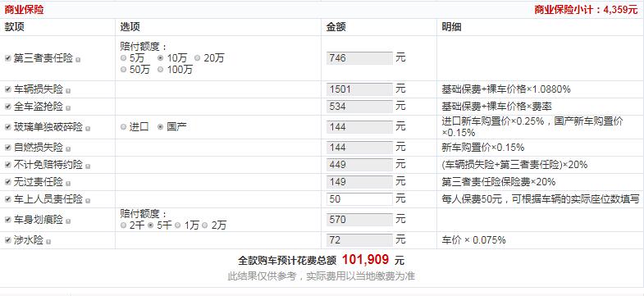Click the 商业保险小计：4,359元 subtotal text
Viewport: 644px width, 296px height.
point(586,11)
